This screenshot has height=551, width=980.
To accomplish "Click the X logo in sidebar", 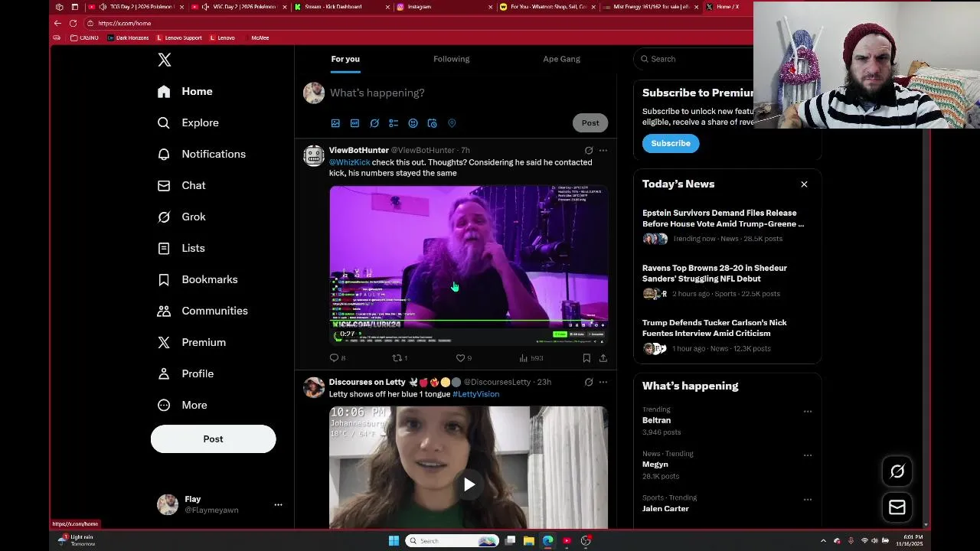I will coord(165,60).
